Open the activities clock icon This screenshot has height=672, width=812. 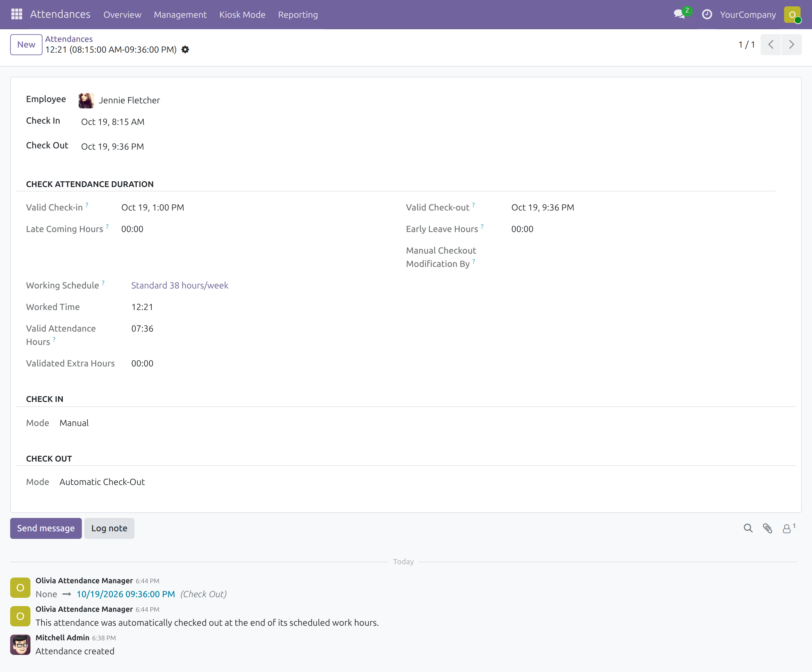pos(707,14)
